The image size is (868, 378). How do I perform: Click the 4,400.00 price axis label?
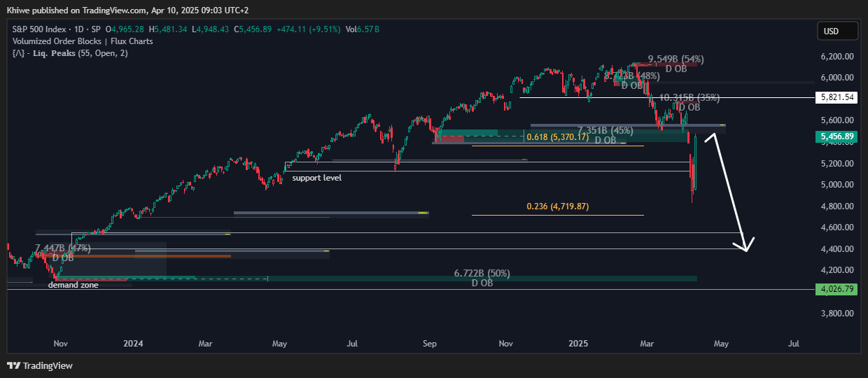[836, 249]
